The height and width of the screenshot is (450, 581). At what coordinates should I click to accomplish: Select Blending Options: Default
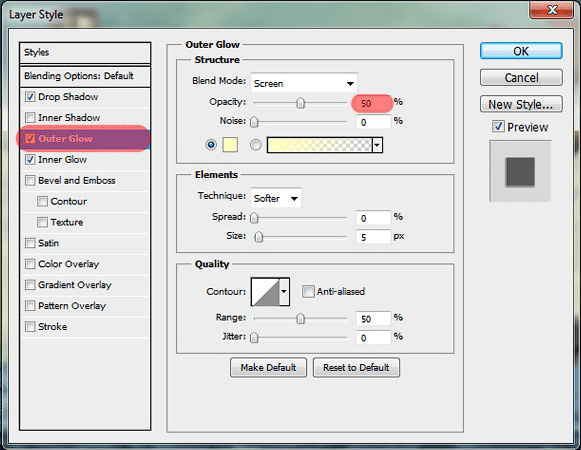coord(85,76)
